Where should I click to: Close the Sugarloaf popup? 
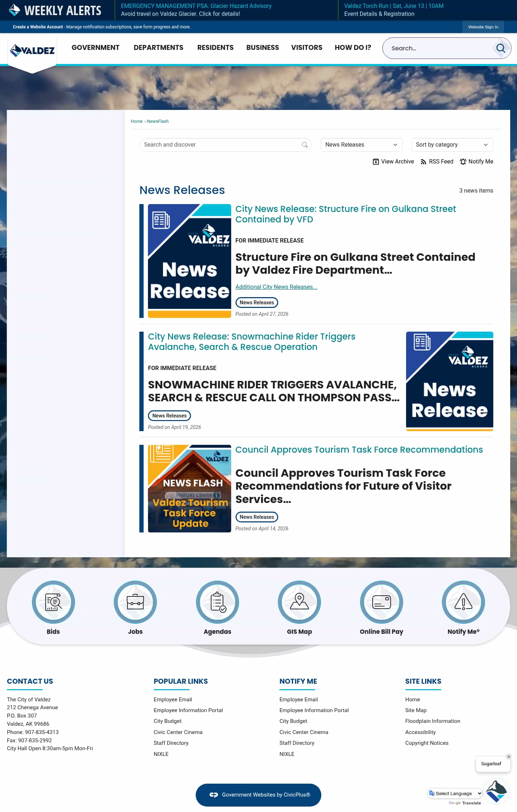tap(508, 757)
